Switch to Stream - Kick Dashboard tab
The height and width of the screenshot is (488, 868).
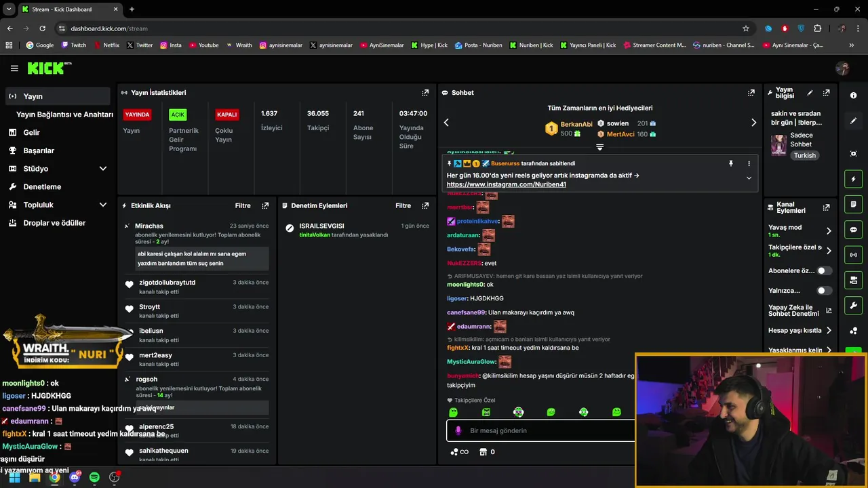click(69, 9)
